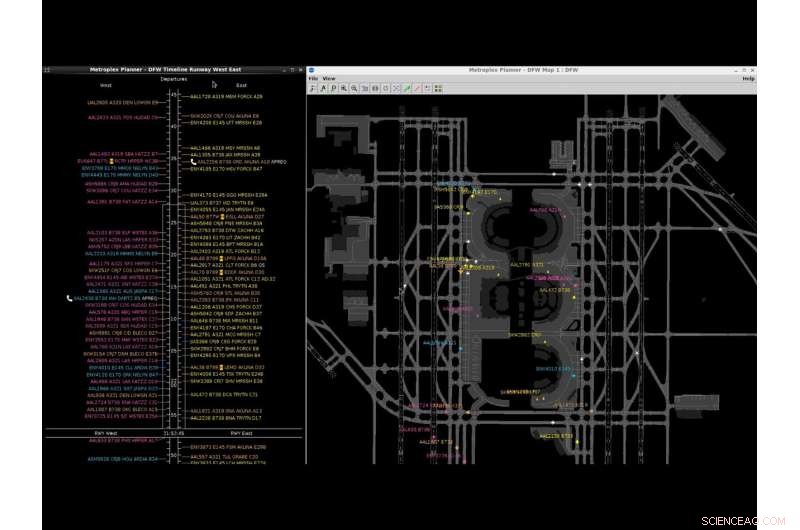Click the 10 minute mark on timeline scale
Screen dimensions: 800x530
(173, 319)
